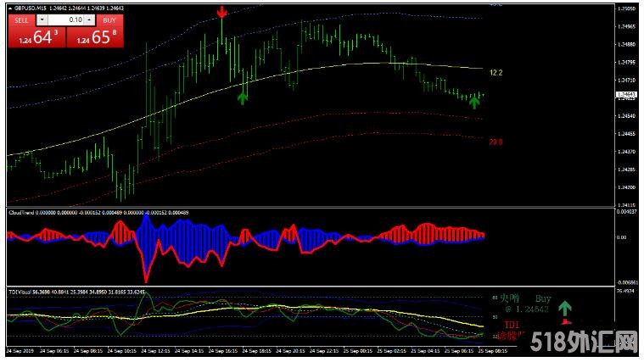Screen dimensions: 644x362
Task: Click the 1.24710 price axis label
Action: pyautogui.click(x=626, y=80)
